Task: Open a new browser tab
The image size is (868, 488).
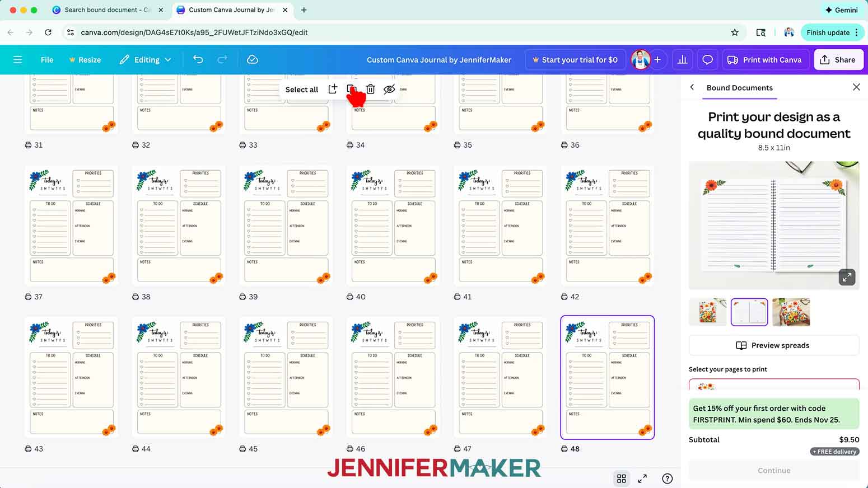Action: click(x=304, y=10)
